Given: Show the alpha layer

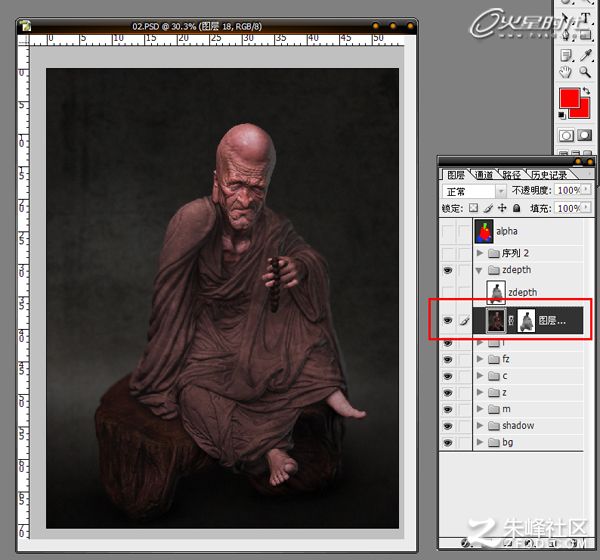Looking at the screenshot, I should [448, 231].
